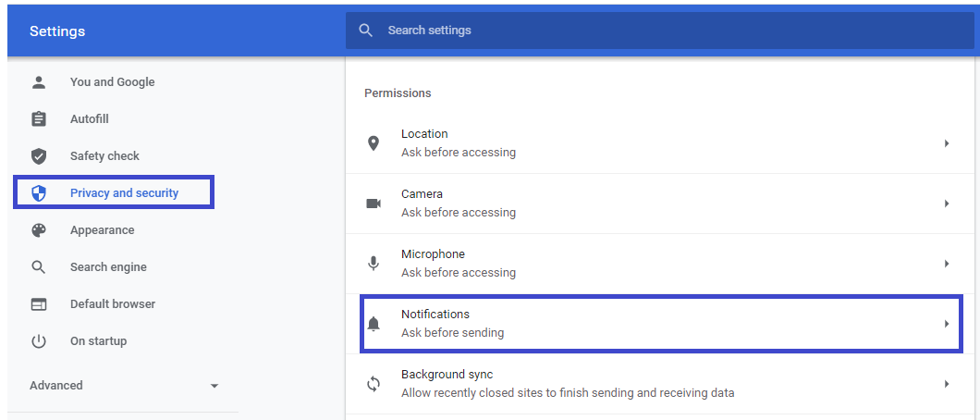
Task: Expand the Advanced section arrow
Action: (214, 386)
